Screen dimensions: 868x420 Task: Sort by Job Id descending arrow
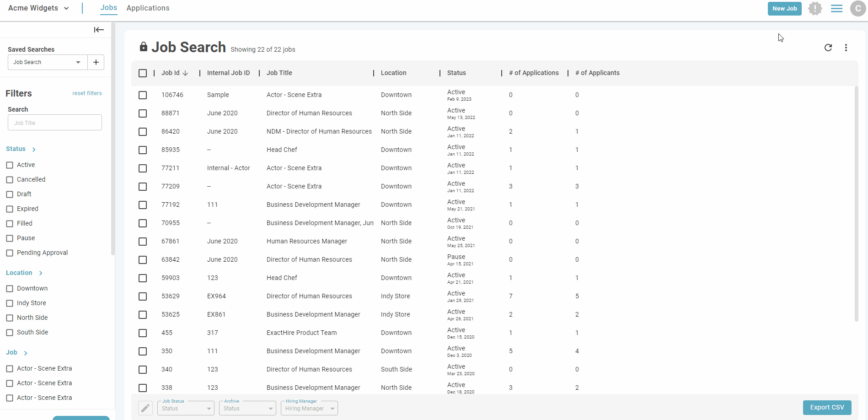(x=185, y=73)
